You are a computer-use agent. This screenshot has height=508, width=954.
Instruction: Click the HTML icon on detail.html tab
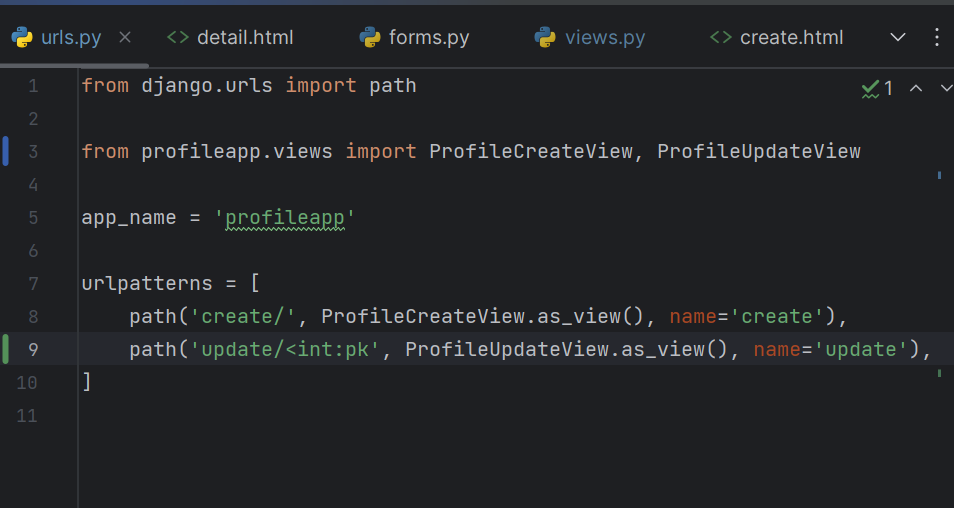(x=178, y=38)
